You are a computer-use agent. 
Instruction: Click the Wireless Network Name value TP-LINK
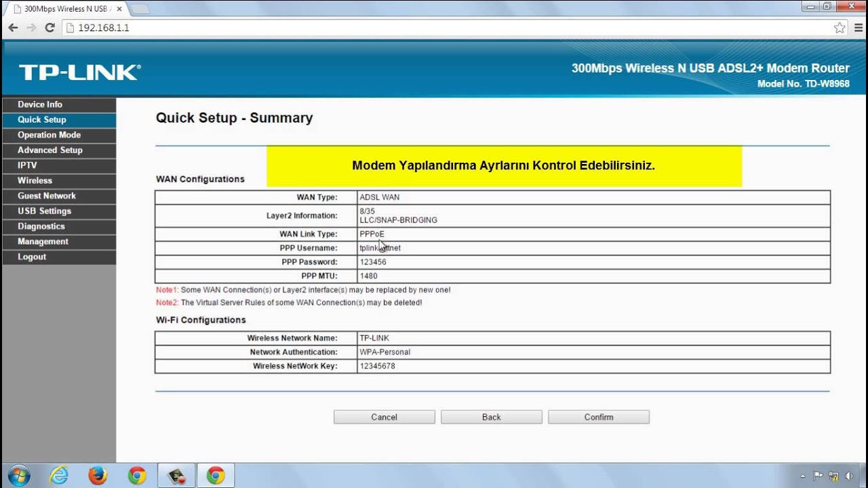(x=374, y=338)
